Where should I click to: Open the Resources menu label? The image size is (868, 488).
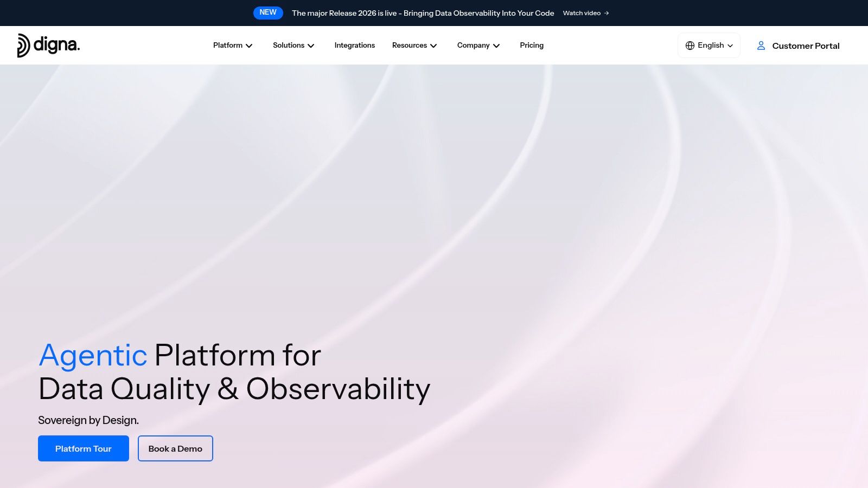[x=410, y=46]
